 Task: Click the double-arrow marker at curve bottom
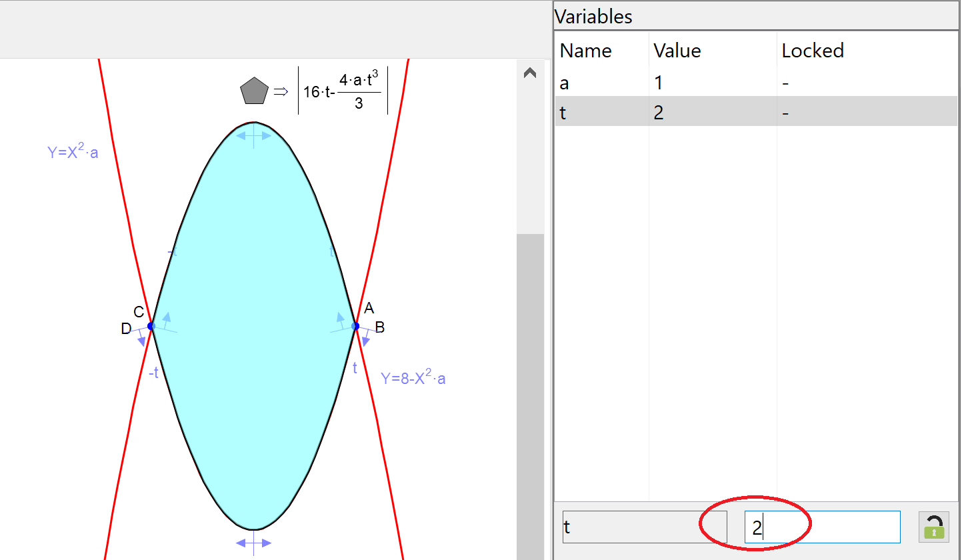click(253, 543)
